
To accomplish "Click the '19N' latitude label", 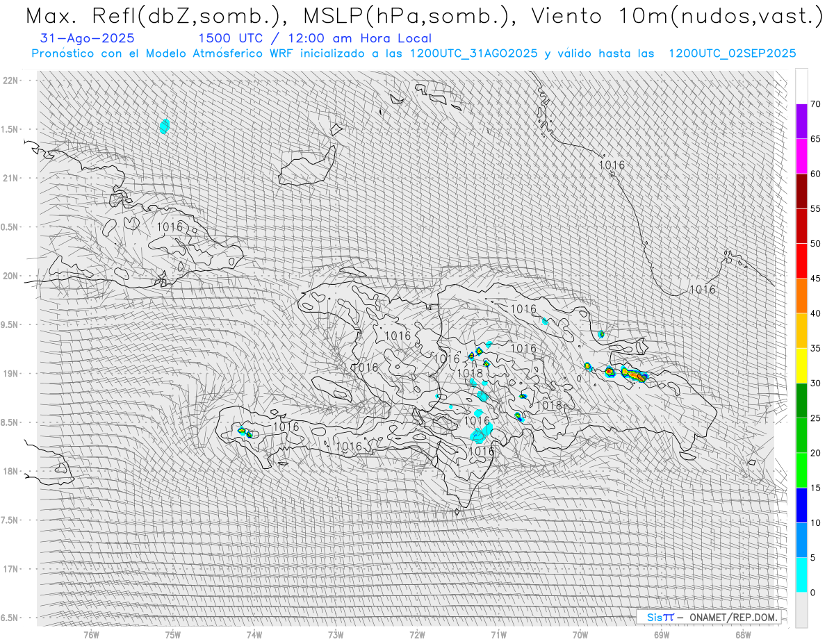I will click(x=10, y=373).
